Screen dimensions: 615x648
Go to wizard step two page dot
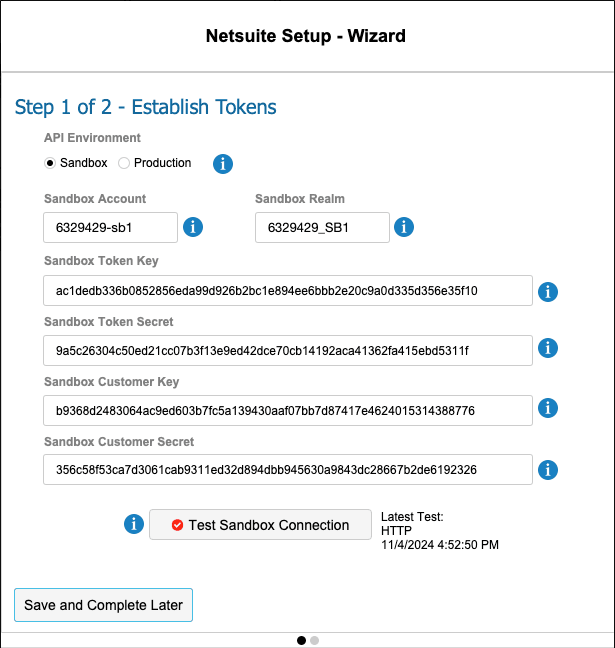[314, 640]
